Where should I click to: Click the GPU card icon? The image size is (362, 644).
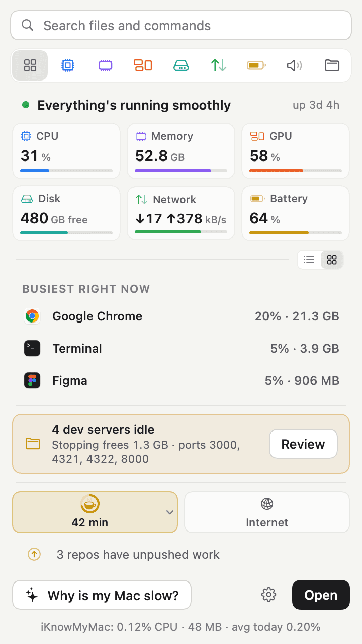[x=257, y=136]
